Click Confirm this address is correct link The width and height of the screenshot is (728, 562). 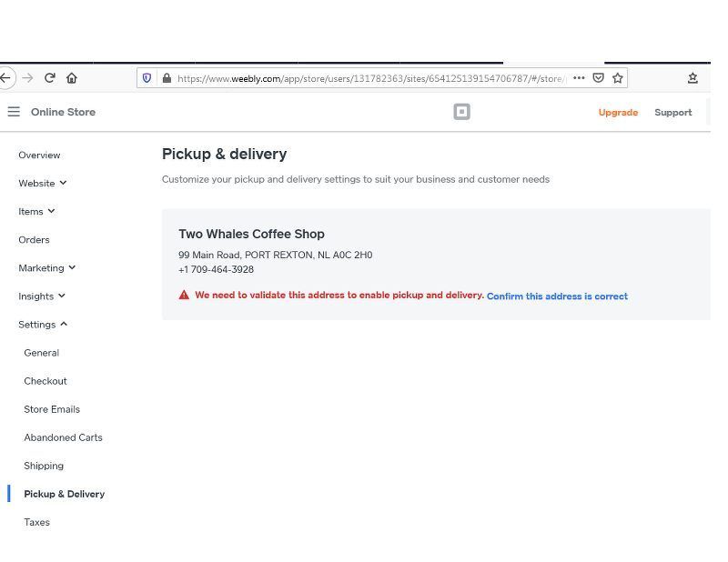point(557,296)
